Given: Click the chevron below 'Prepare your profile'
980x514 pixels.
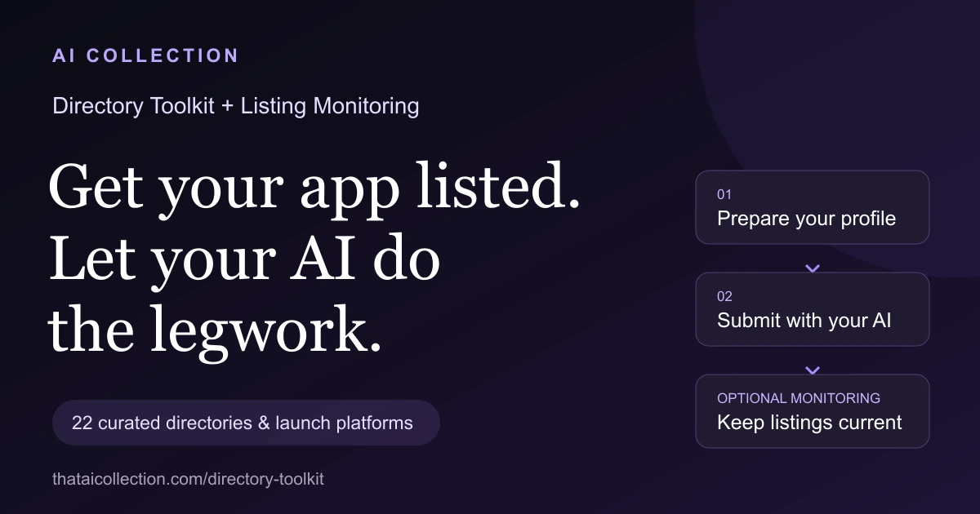Looking at the screenshot, I should (813, 268).
